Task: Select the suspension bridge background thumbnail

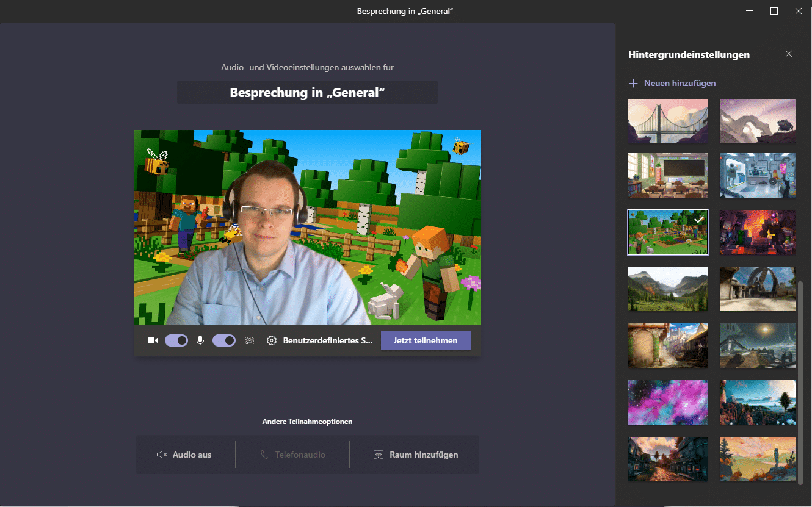Action: [x=668, y=121]
